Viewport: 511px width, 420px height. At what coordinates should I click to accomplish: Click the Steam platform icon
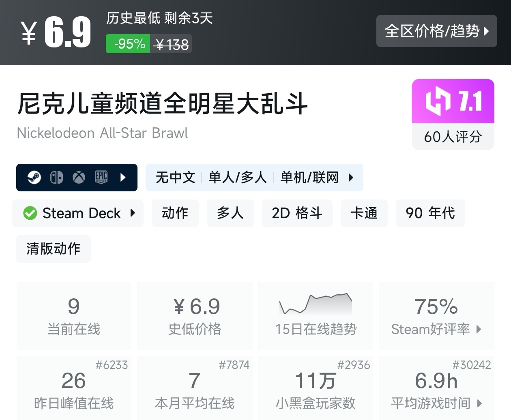click(x=34, y=177)
